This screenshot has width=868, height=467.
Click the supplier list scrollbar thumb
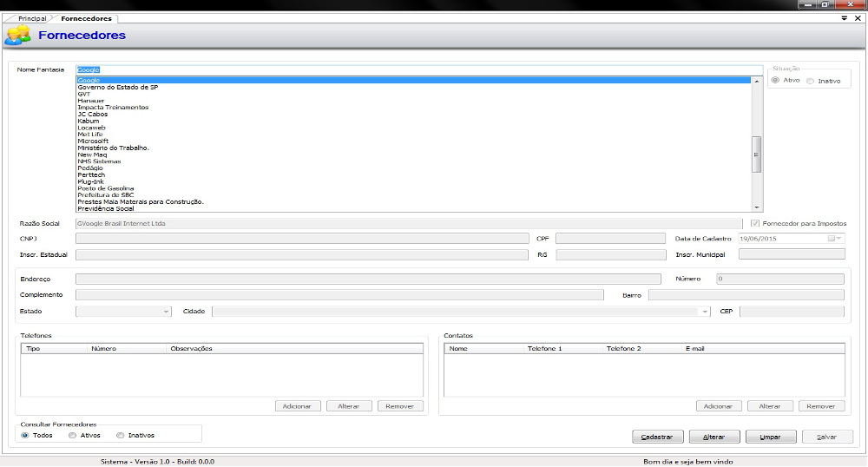tap(756, 155)
